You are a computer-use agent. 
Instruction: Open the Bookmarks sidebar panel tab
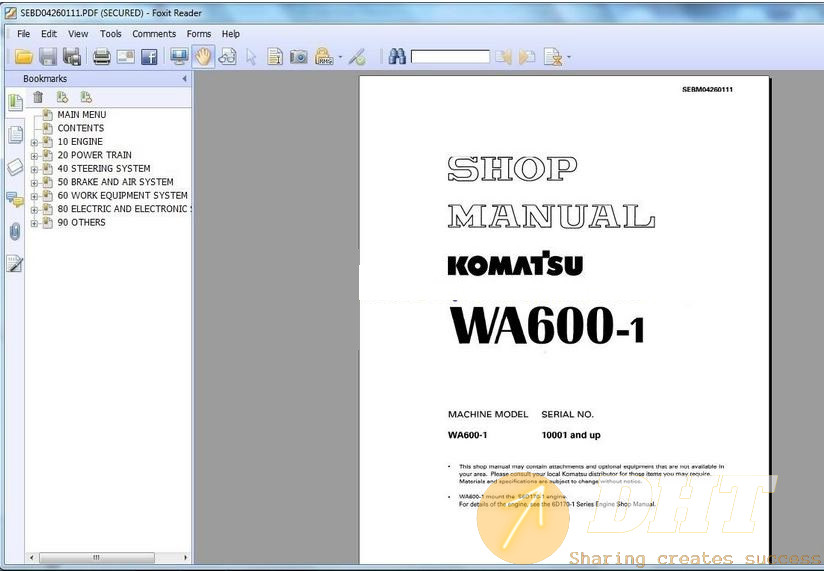pos(15,102)
